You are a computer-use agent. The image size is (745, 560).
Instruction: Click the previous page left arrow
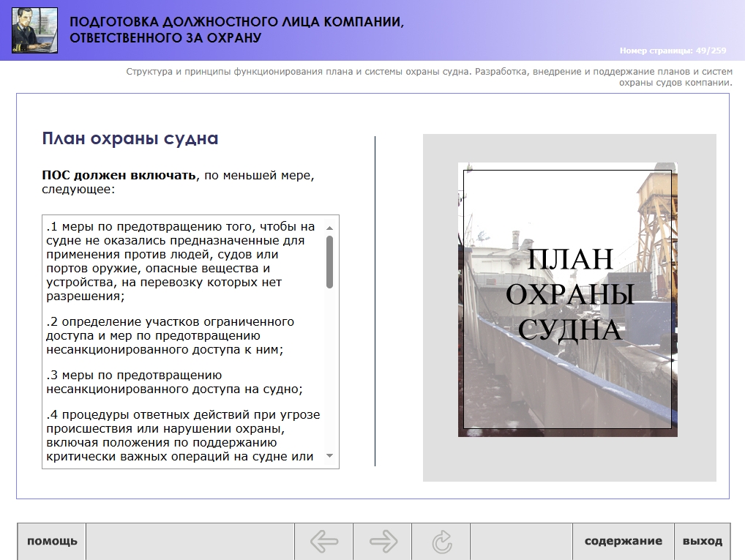tap(323, 542)
